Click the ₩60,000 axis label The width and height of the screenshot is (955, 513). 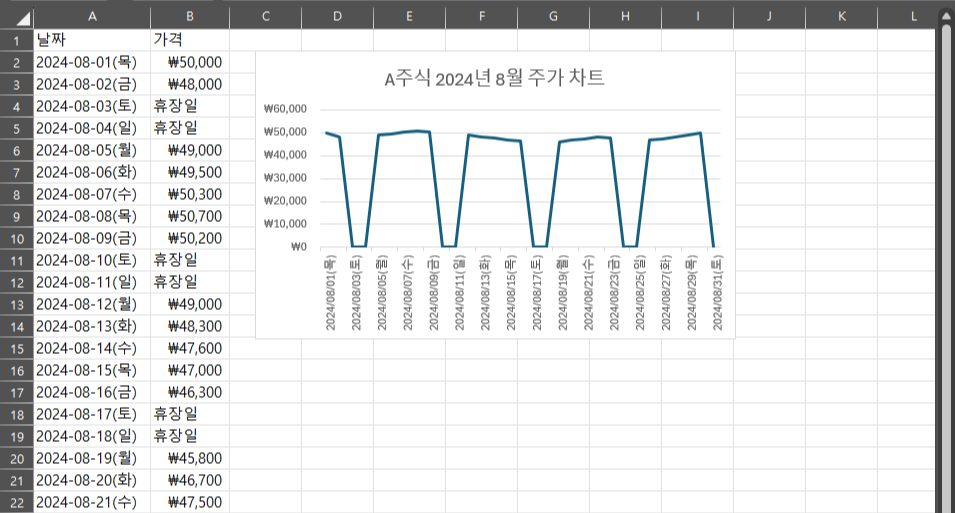(x=285, y=109)
